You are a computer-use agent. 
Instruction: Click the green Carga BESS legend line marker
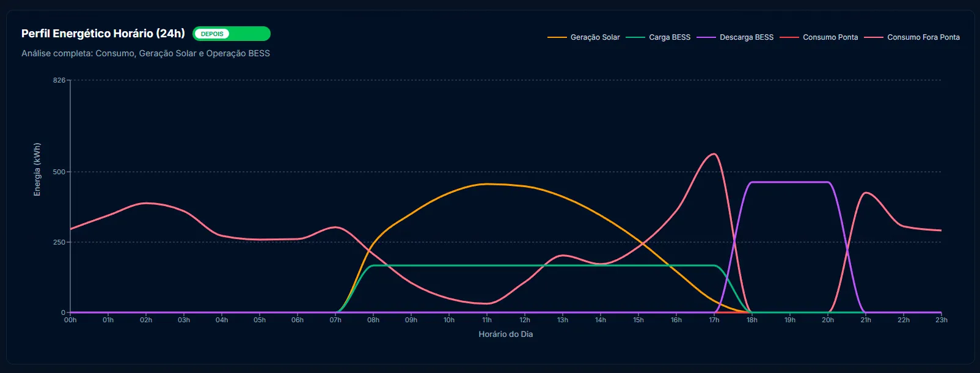(x=635, y=37)
